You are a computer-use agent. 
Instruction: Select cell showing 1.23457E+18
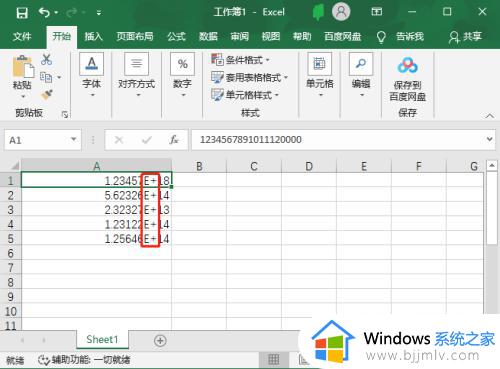point(97,180)
